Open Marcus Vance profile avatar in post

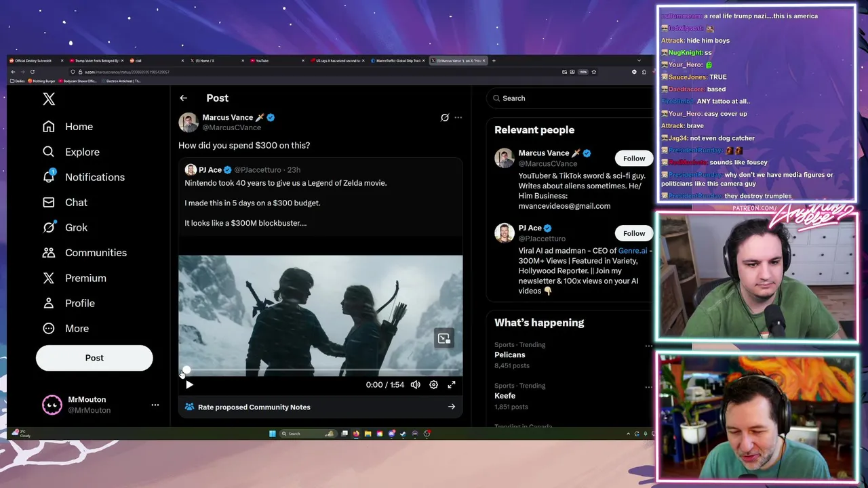pos(189,122)
